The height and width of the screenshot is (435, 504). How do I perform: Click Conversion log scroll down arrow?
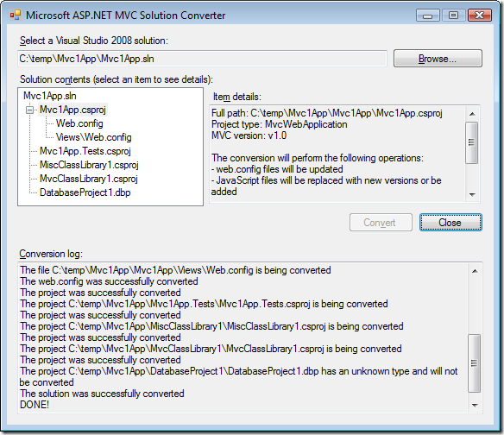pos(475,405)
